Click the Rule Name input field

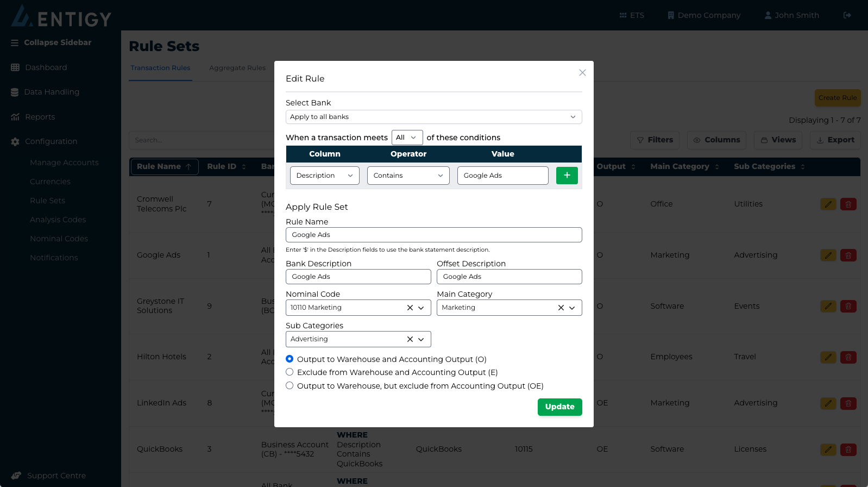pos(433,235)
